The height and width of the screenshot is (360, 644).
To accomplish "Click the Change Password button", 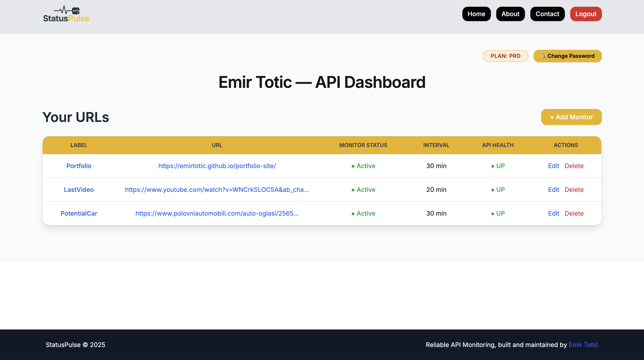I will (x=568, y=56).
